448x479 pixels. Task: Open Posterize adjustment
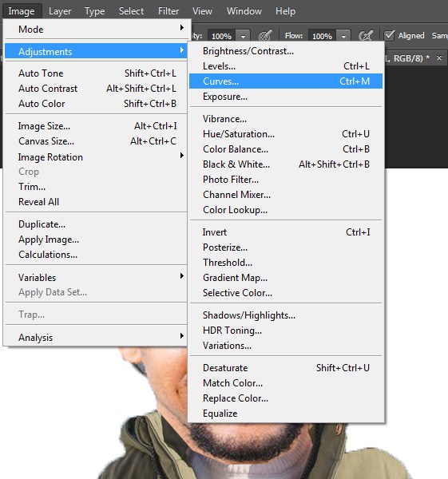286,247
